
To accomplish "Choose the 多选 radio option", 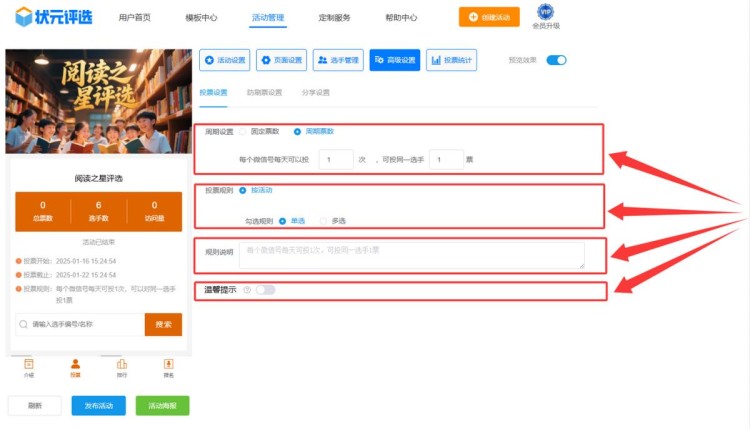I will (x=323, y=220).
